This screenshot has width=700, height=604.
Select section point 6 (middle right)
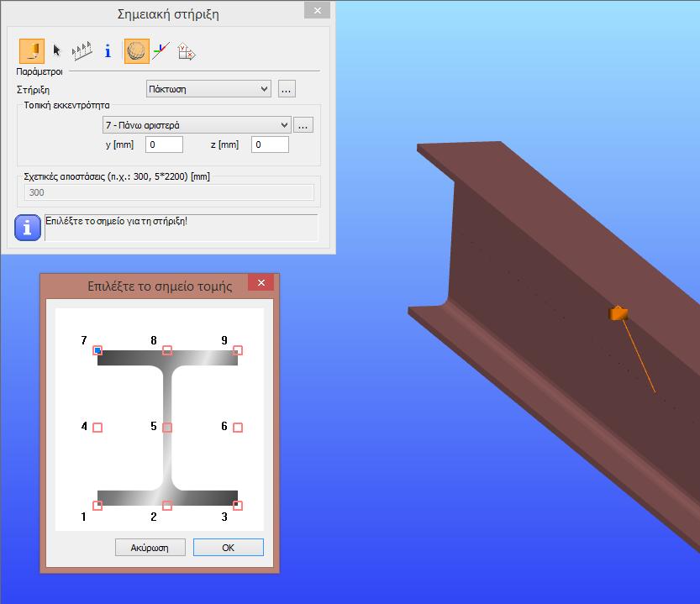point(238,428)
